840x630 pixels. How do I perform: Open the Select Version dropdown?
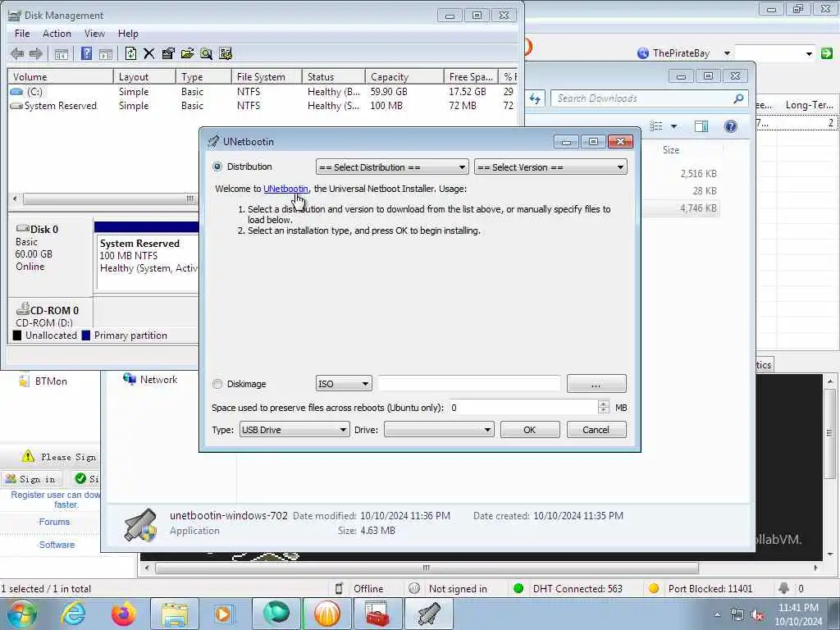point(550,167)
